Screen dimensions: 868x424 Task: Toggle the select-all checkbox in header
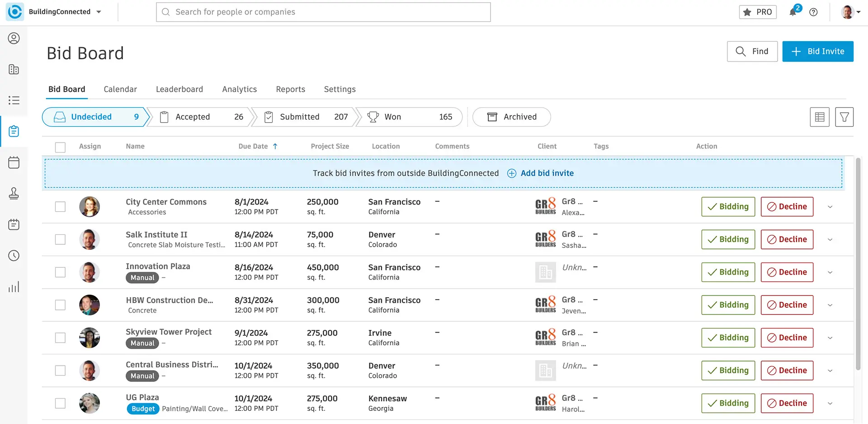60,147
